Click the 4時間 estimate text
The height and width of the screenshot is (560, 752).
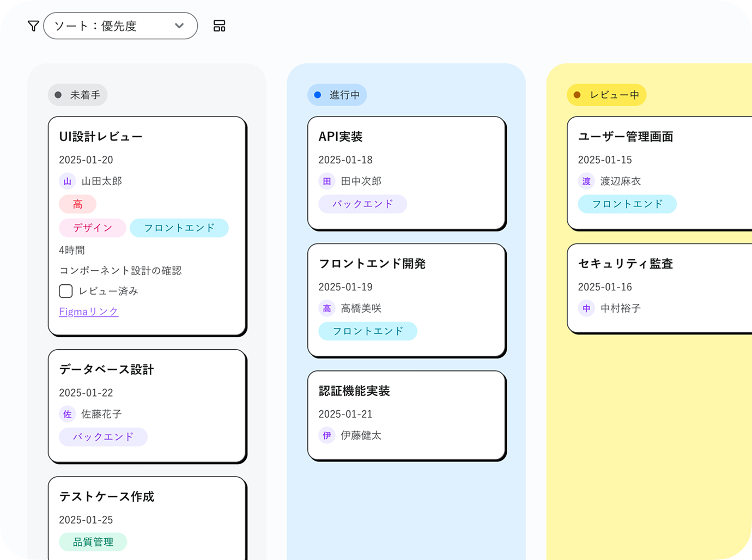pos(72,250)
